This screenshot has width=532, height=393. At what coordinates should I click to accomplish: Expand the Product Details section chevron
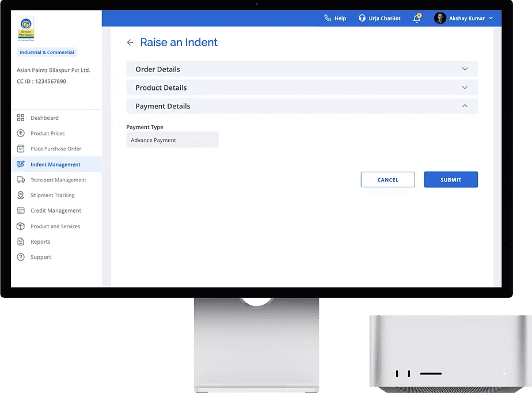coord(465,88)
